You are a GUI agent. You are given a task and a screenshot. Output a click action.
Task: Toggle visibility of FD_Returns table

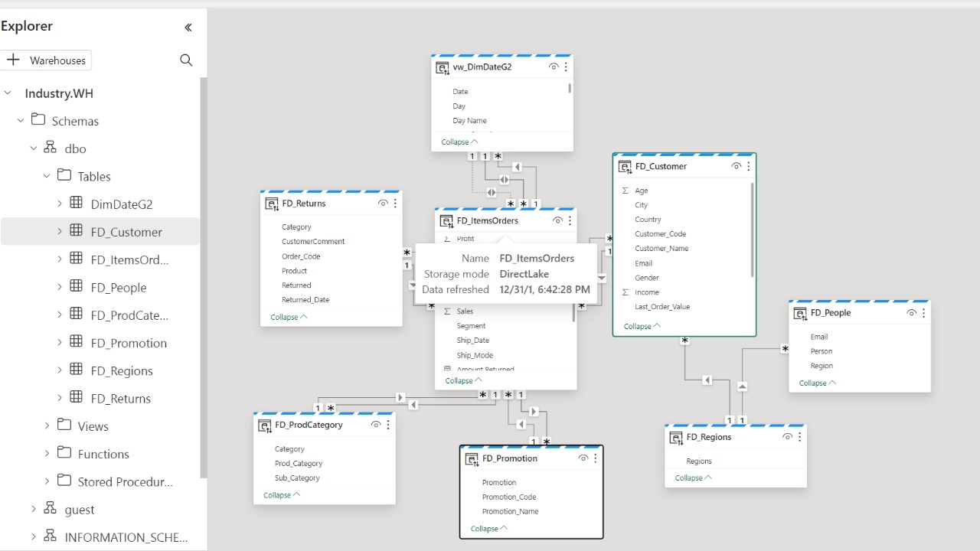coord(383,204)
